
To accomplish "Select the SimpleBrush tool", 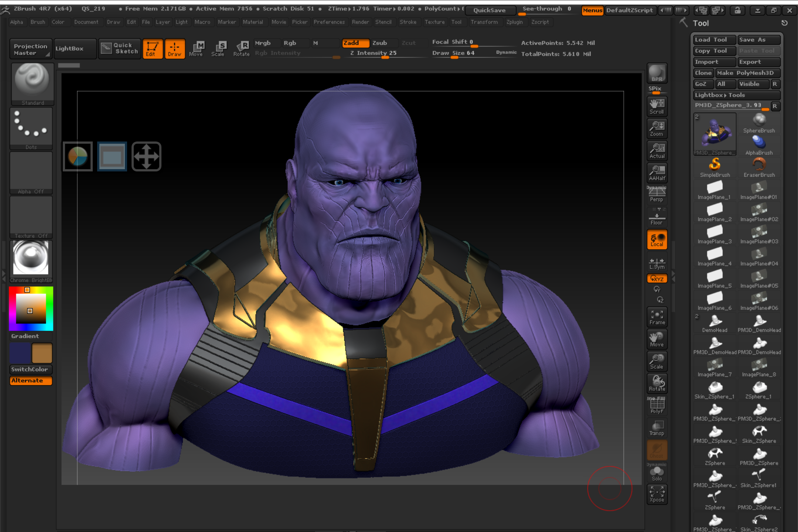I will pyautogui.click(x=715, y=167).
